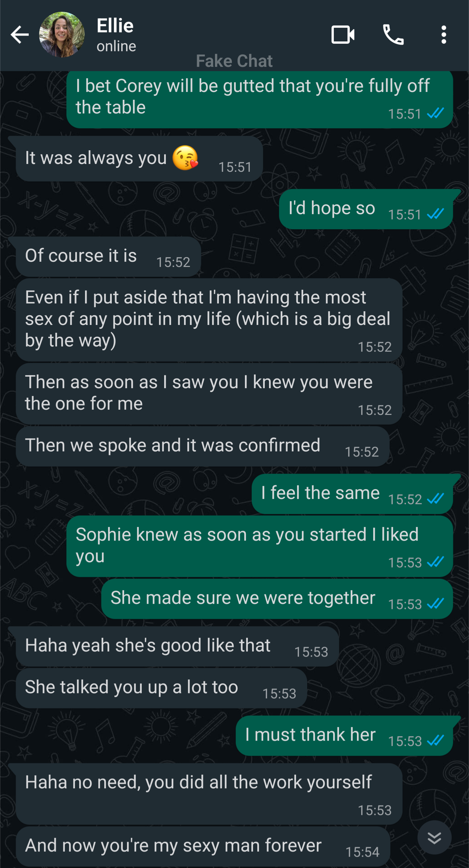Select 'And now you're my sexy man forever' message
Screen dimensions: 469x868
203,846
